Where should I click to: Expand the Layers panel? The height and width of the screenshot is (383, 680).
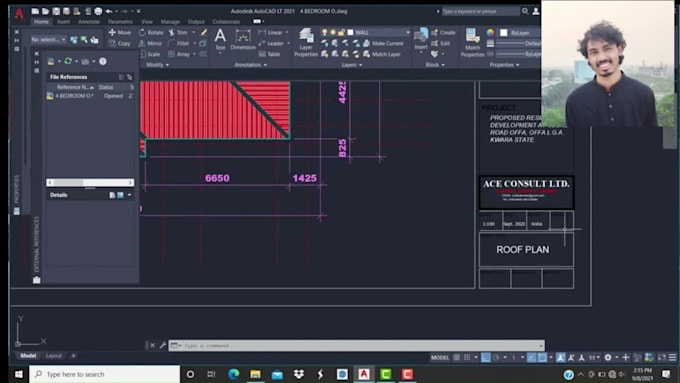coord(351,65)
